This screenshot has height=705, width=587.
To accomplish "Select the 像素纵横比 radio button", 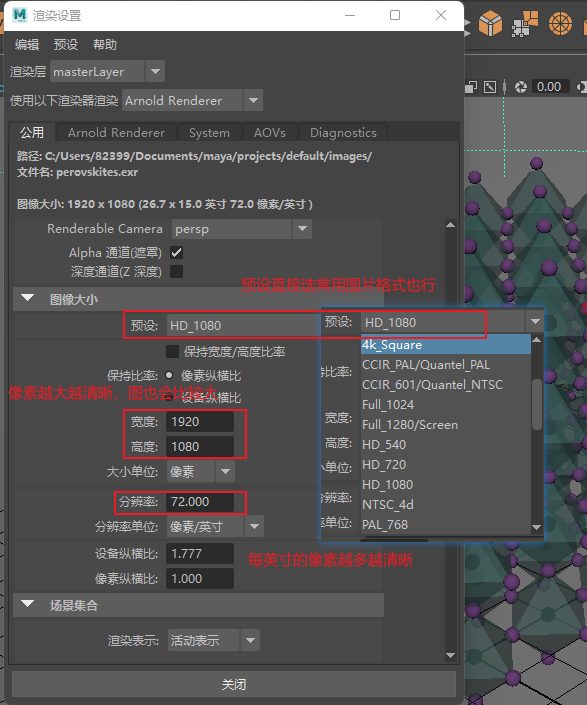I will (x=169, y=375).
